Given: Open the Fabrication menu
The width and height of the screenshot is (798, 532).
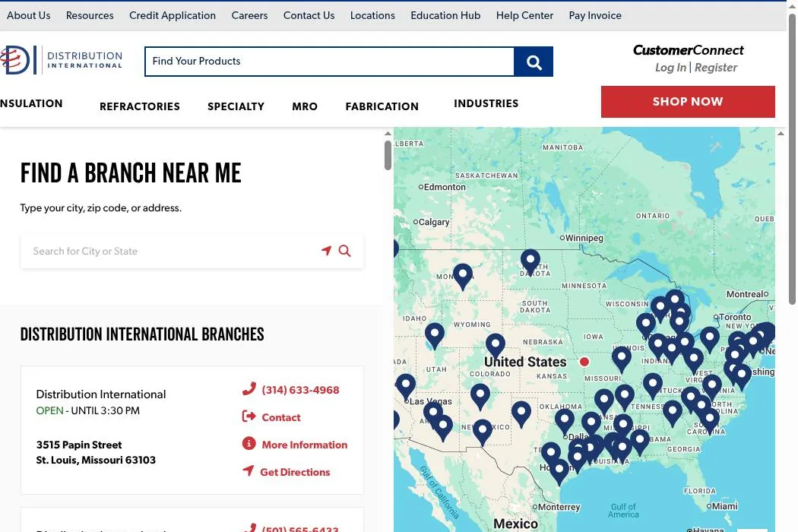Looking at the screenshot, I should click(382, 106).
